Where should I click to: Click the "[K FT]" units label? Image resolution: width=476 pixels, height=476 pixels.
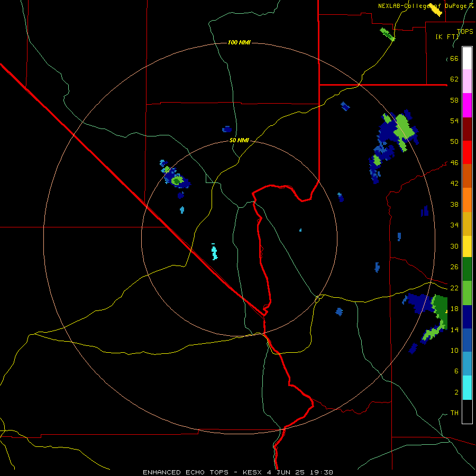point(447,36)
